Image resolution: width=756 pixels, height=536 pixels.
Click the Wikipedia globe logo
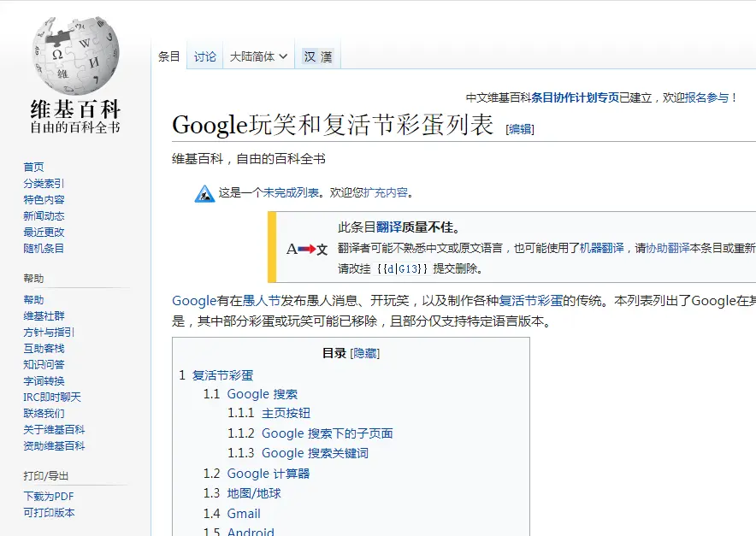[75, 56]
